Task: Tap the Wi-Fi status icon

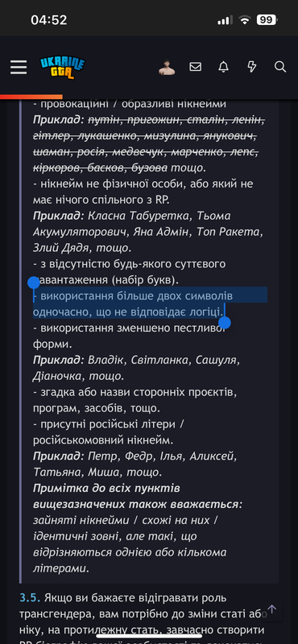Action: click(245, 19)
